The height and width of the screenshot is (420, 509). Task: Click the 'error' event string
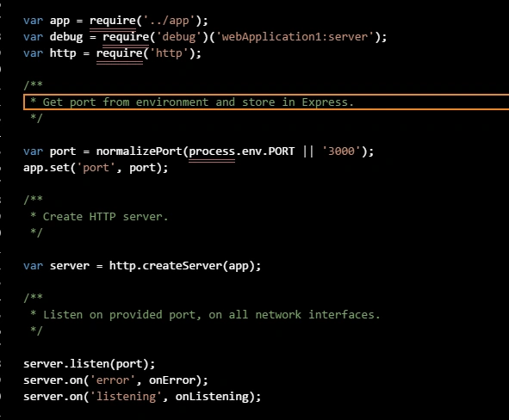pos(113,380)
